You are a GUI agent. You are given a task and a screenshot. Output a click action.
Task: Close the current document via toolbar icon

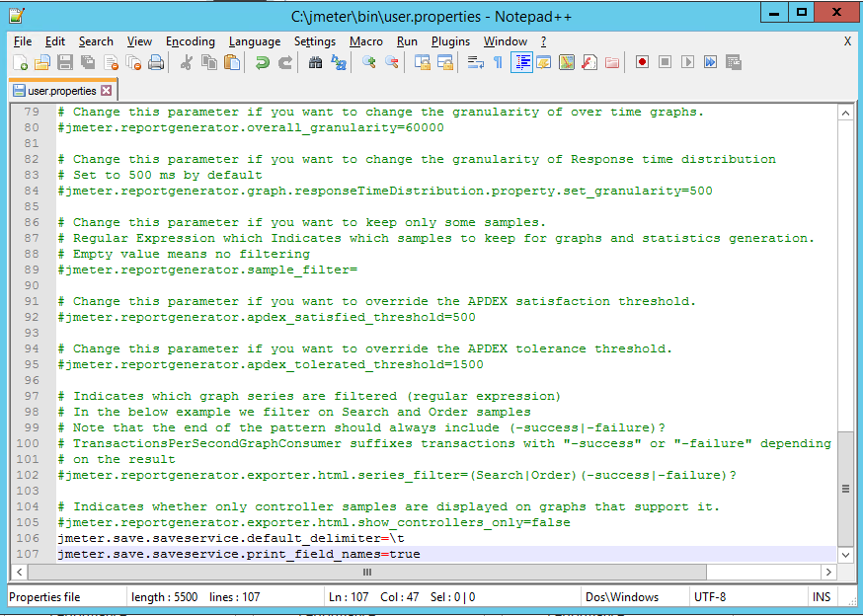111,63
